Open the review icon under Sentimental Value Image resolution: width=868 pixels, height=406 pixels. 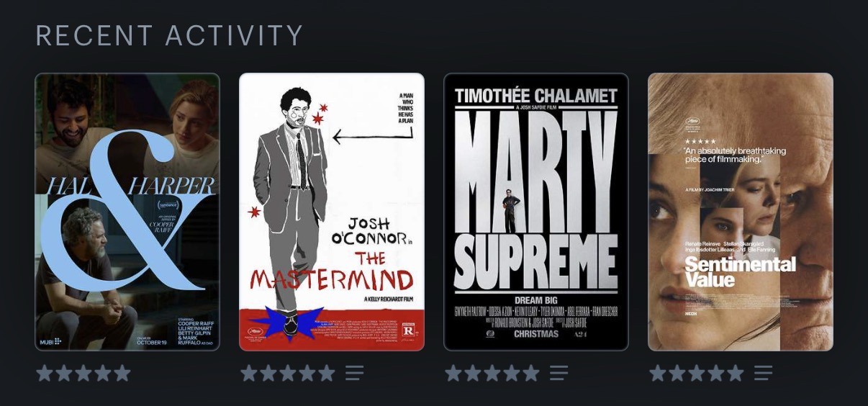(x=763, y=373)
